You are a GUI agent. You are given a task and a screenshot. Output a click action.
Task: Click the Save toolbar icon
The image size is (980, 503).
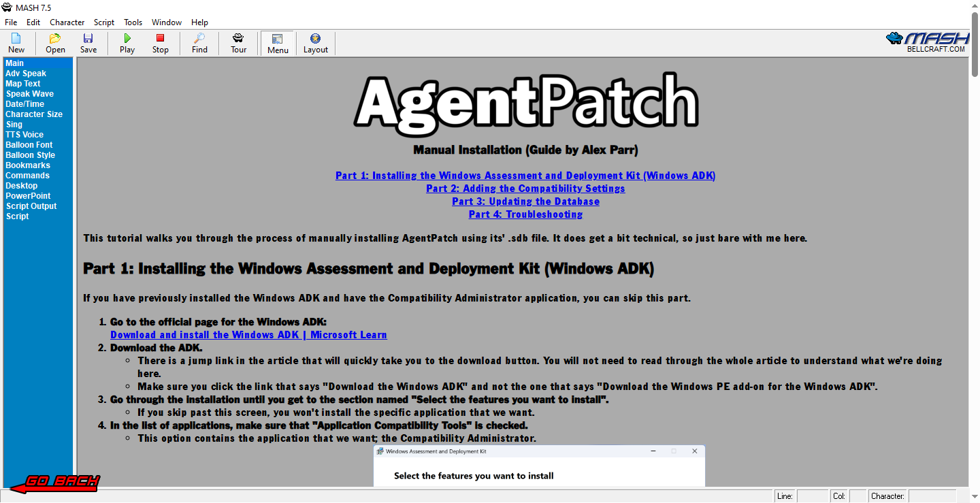point(88,43)
